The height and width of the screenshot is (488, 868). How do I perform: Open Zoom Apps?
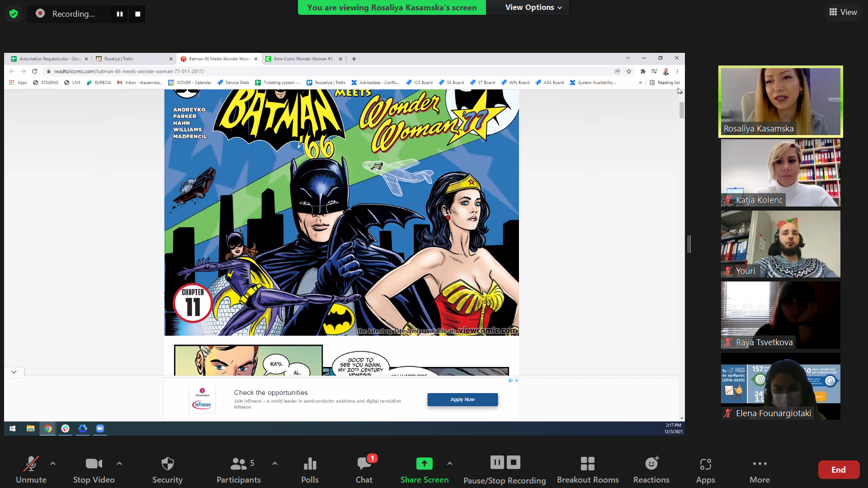[x=705, y=470]
